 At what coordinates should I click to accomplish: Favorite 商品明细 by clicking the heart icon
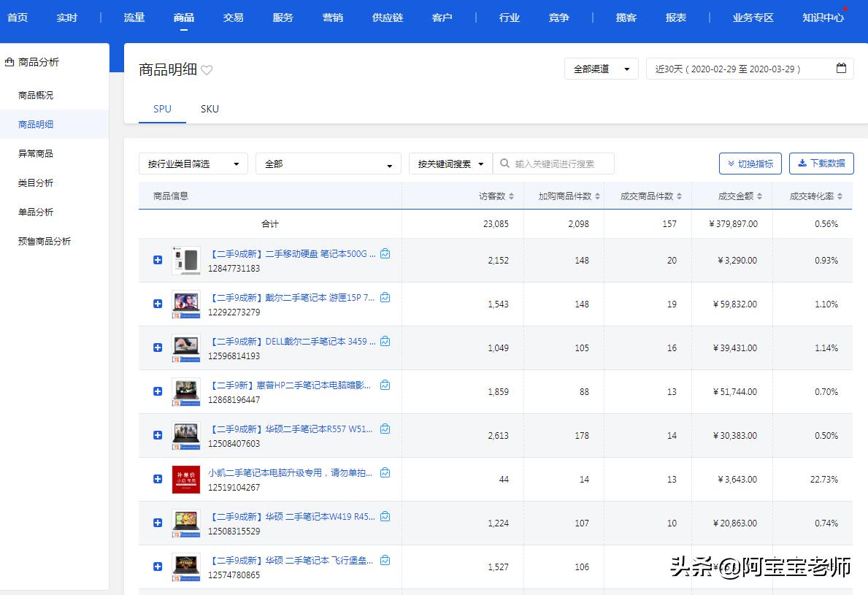[x=207, y=68]
